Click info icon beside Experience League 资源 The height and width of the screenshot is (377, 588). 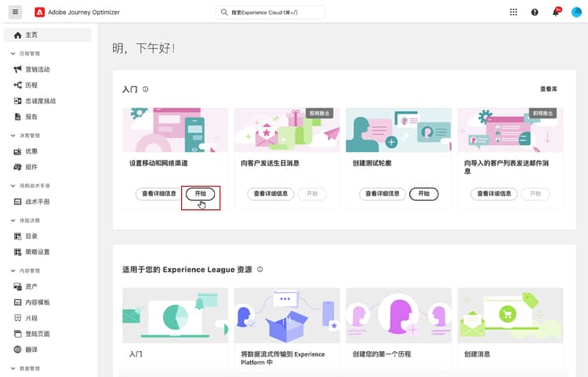pyautogui.click(x=260, y=270)
